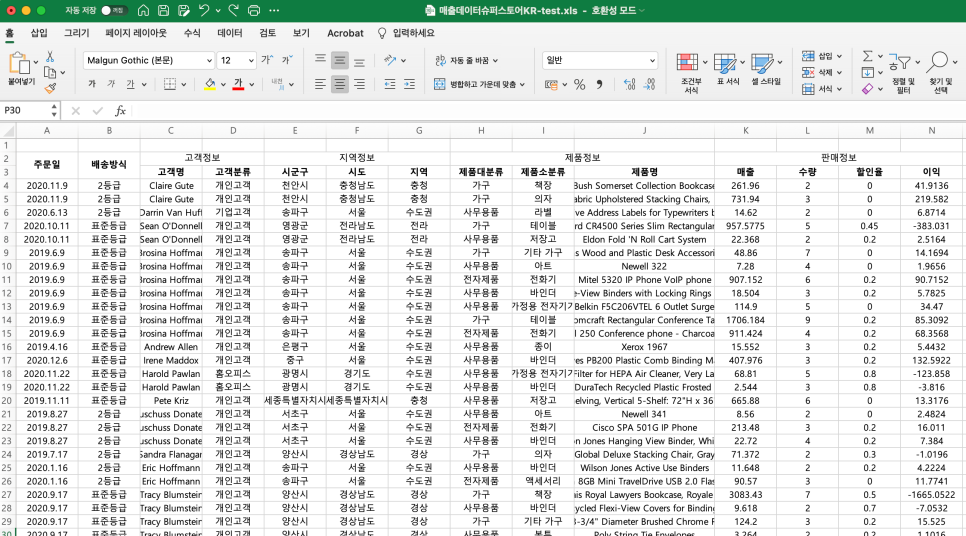Click the Save floppy disk icon
Viewport: 966px width, 536px height.
163,10
